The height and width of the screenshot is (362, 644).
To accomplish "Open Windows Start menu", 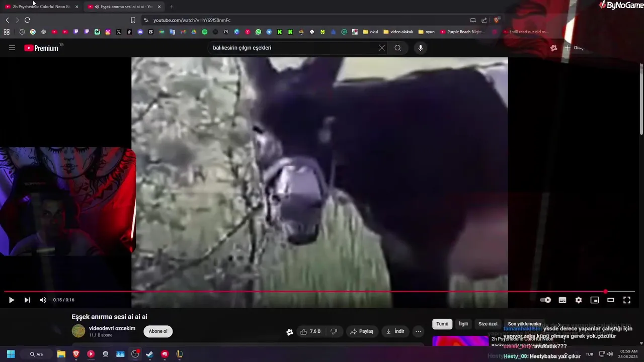I will 11,354.
